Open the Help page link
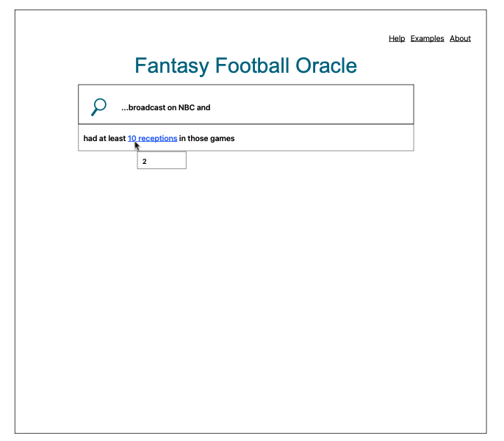504x441 pixels. (x=397, y=38)
